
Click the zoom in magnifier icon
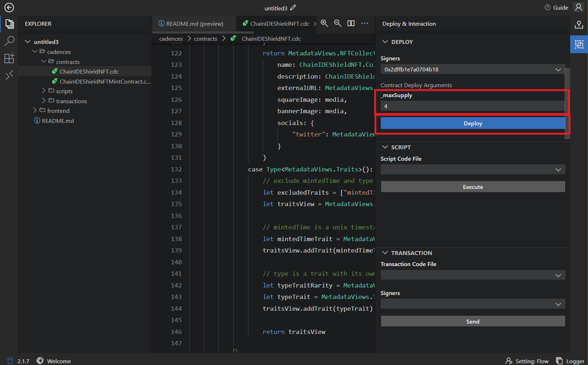tap(324, 23)
